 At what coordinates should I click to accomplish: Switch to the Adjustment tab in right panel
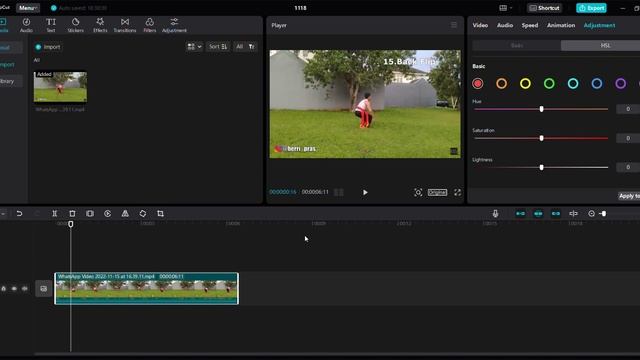pos(599,25)
